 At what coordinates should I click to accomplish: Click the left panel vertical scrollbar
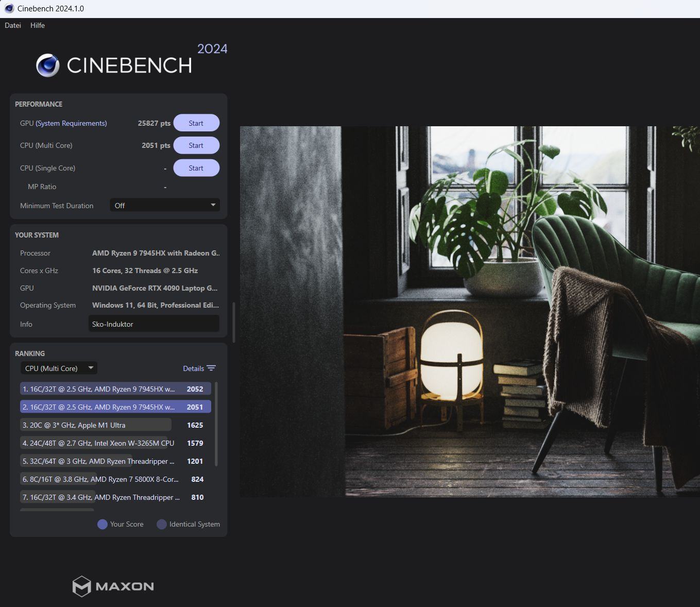[234, 323]
